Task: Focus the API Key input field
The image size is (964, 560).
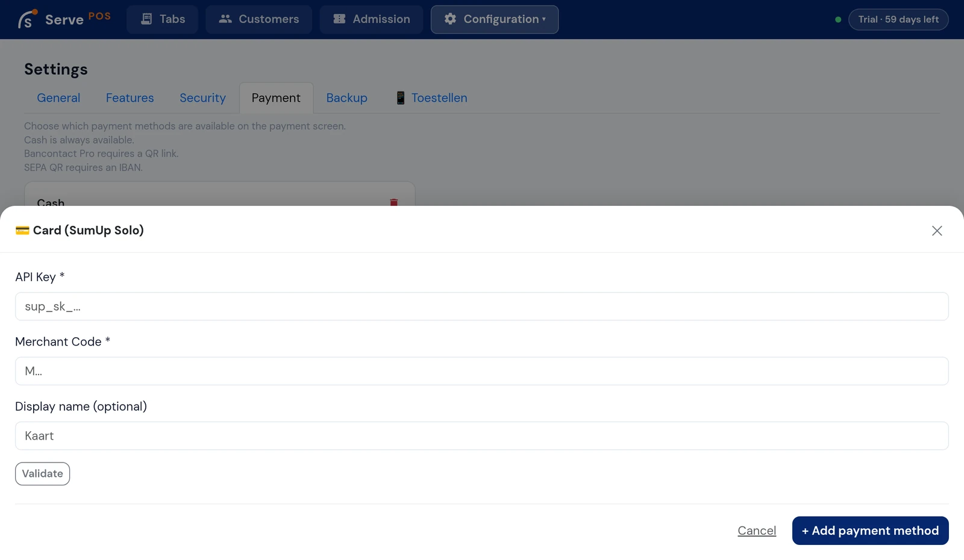Action: 482,306
